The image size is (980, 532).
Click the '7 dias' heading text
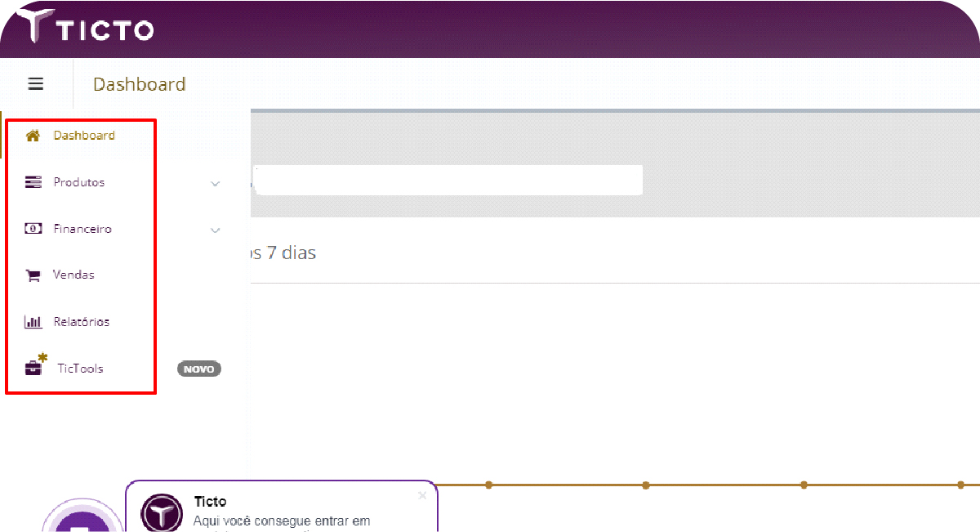292,253
